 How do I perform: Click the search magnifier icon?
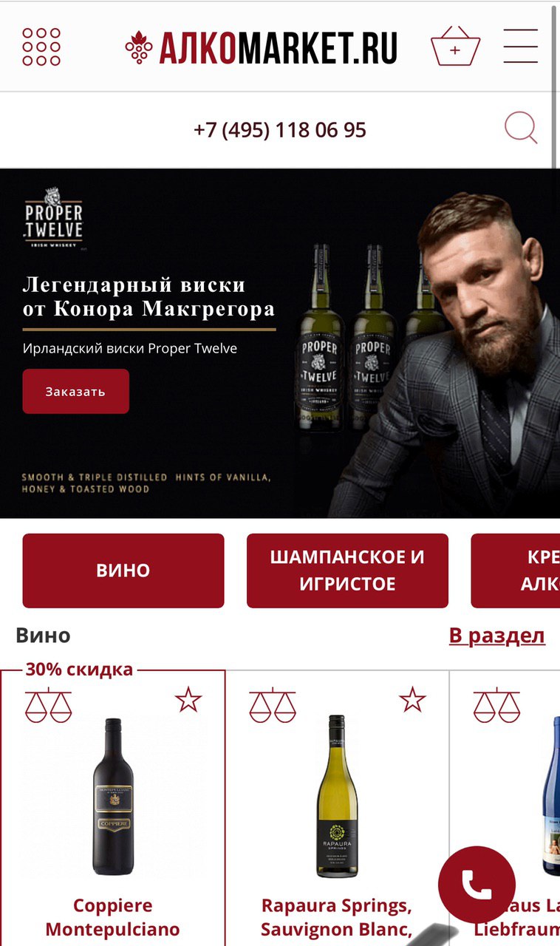pyautogui.click(x=521, y=129)
